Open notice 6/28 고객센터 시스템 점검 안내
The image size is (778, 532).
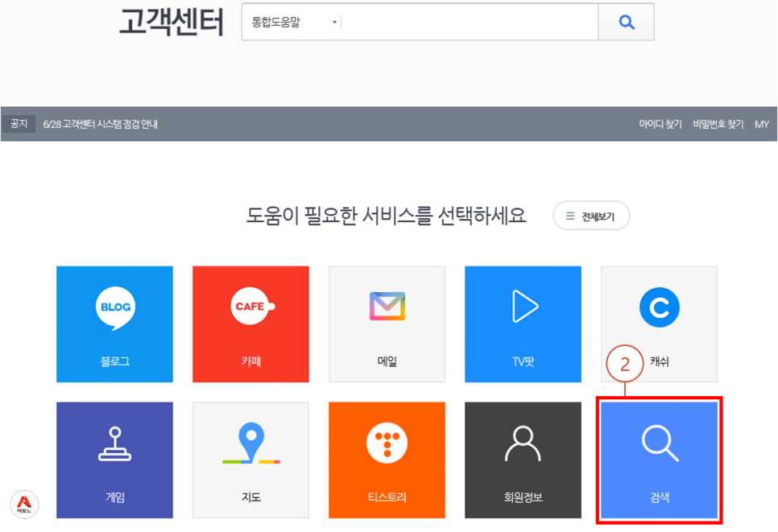tap(100, 124)
